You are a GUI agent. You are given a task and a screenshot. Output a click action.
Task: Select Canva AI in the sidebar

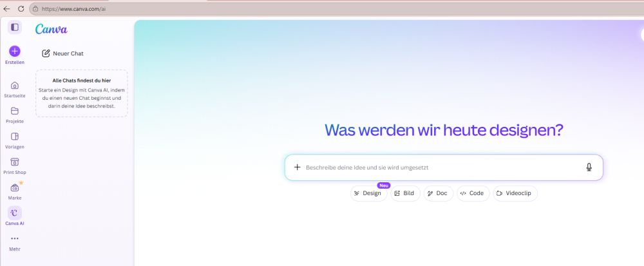(15, 216)
